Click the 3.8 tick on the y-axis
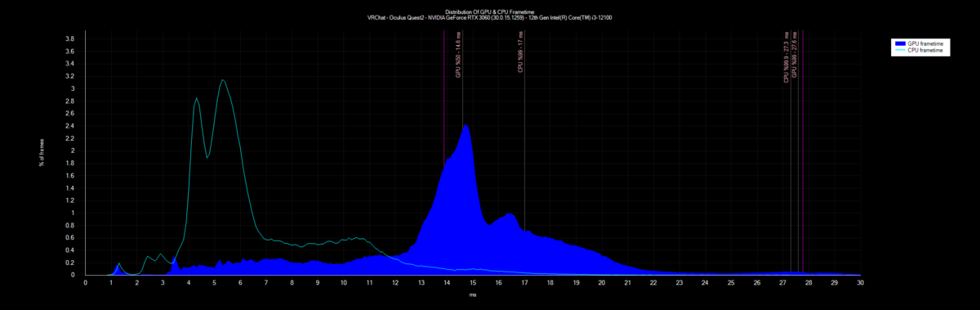This screenshot has height=310, width=980. click(x=70, y=38)
